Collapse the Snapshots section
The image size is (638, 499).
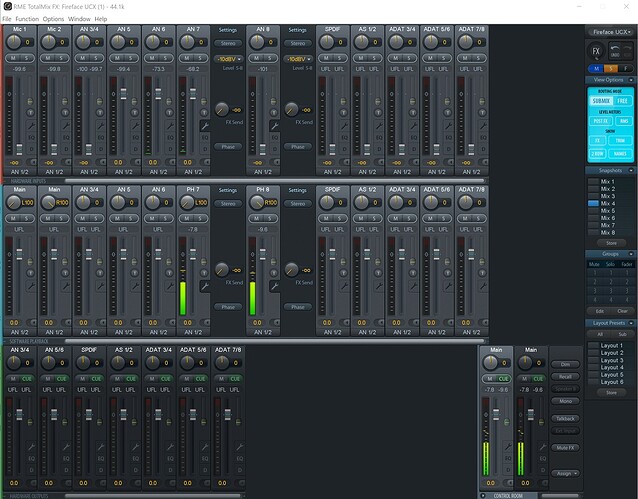(631, 170)
